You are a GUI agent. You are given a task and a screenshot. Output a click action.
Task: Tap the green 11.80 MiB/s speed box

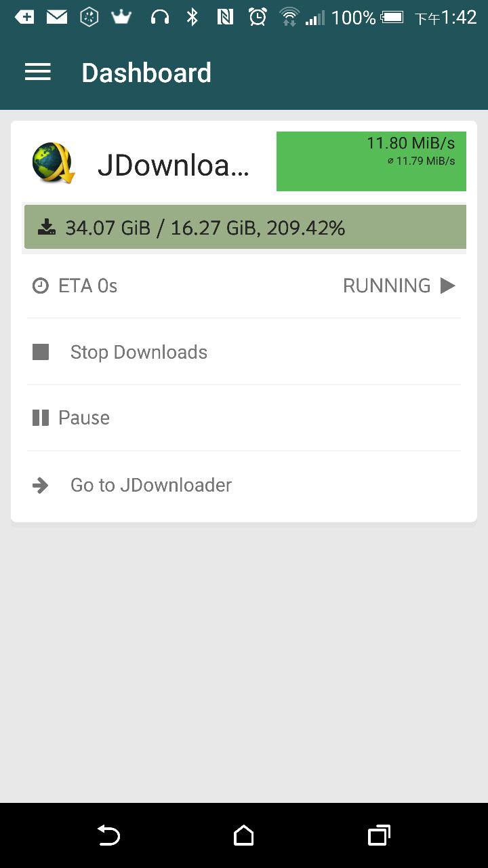tap(371, 161)
